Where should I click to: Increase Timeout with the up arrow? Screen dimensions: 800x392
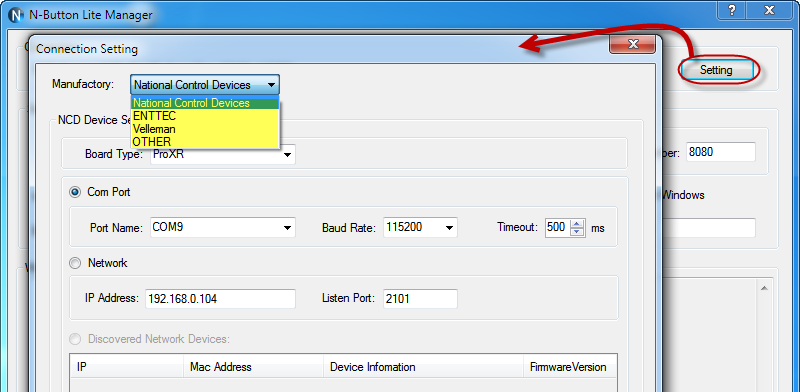point(577,223)
